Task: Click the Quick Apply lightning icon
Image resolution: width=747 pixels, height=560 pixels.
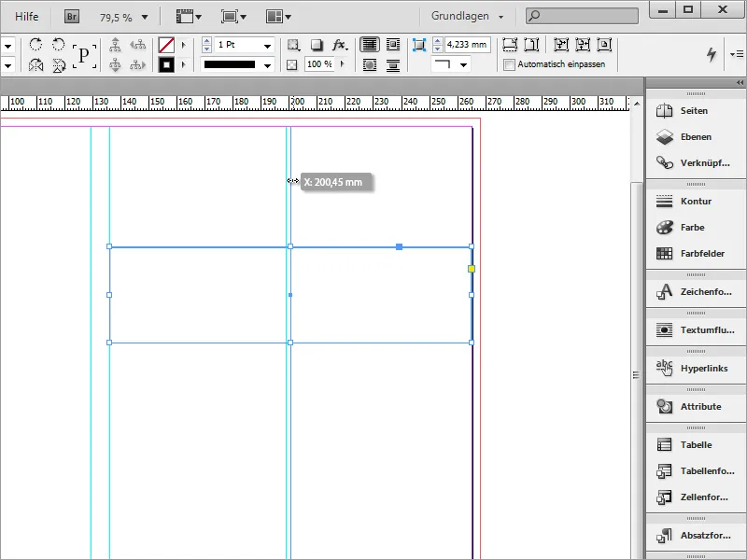Action: pyautogui.click(x=712, y=54)
